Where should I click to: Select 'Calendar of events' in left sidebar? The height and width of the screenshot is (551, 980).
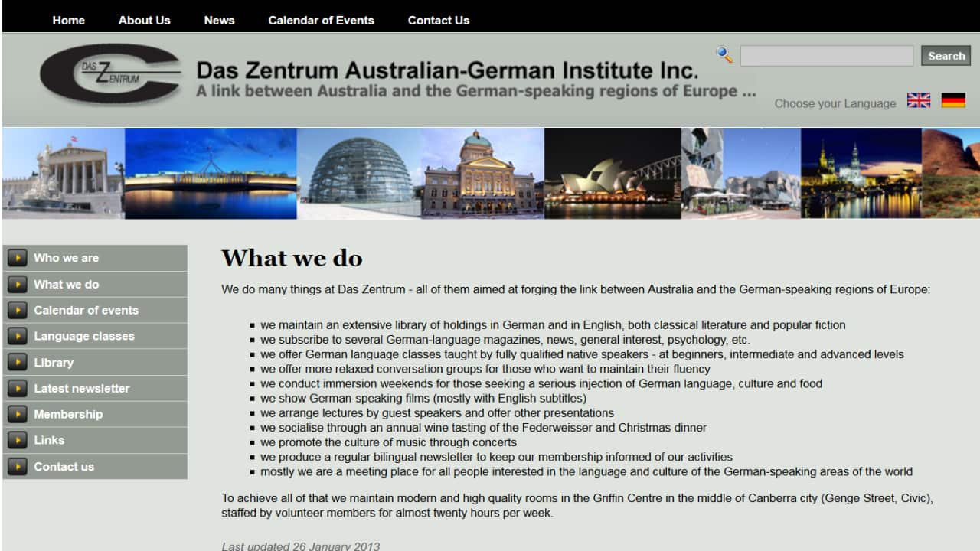(x=87, y=310)
